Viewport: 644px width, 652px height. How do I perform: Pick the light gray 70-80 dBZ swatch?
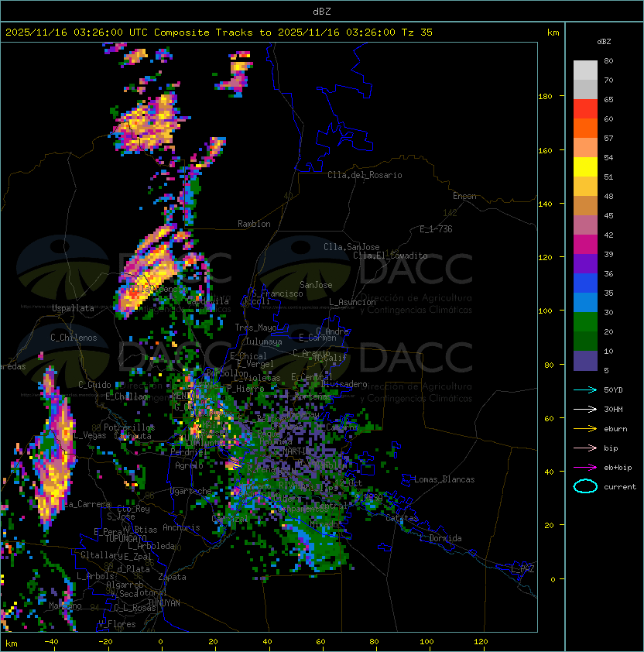click(585, 70)
